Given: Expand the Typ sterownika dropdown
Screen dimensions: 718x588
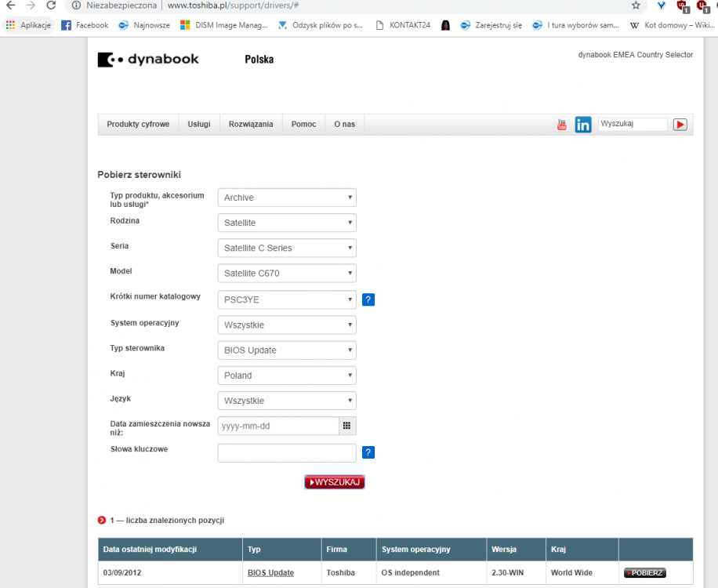Looking at the screenshot, I should 286,350.
